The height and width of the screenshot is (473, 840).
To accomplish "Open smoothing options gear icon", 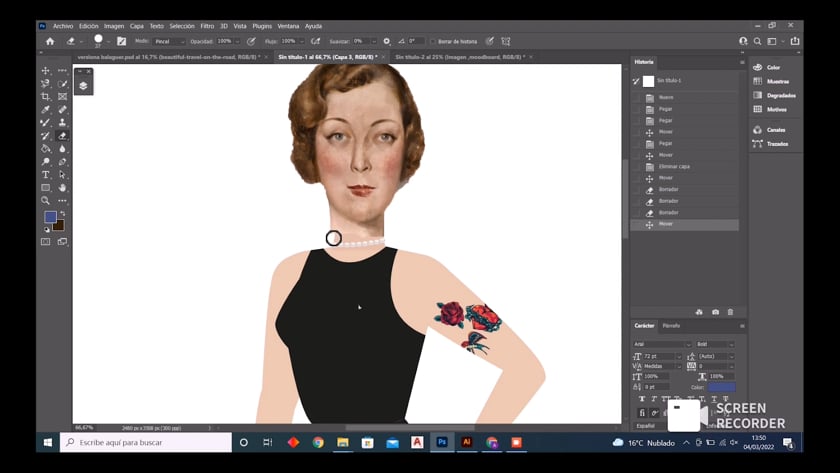I will (x=387, y=41).
